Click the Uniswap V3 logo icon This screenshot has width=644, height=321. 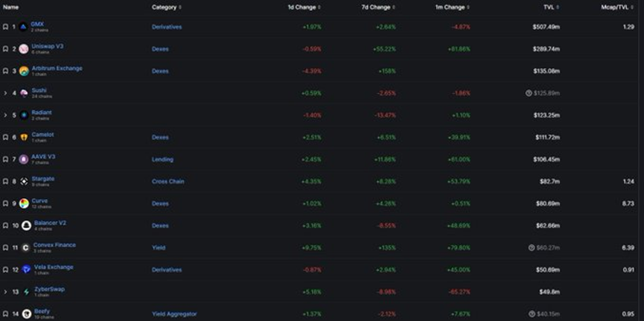(x=24, y=49)
